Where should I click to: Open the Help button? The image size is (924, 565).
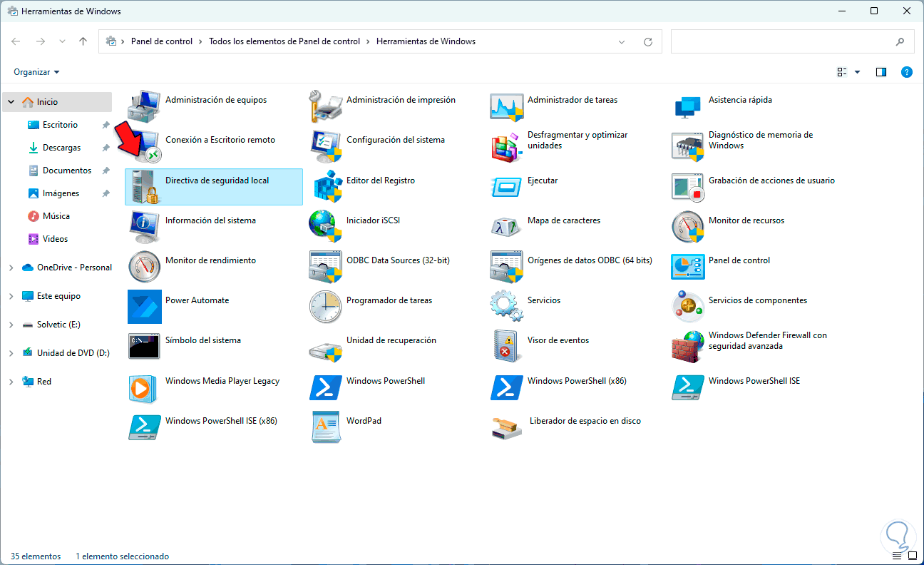tap(907, 72)
